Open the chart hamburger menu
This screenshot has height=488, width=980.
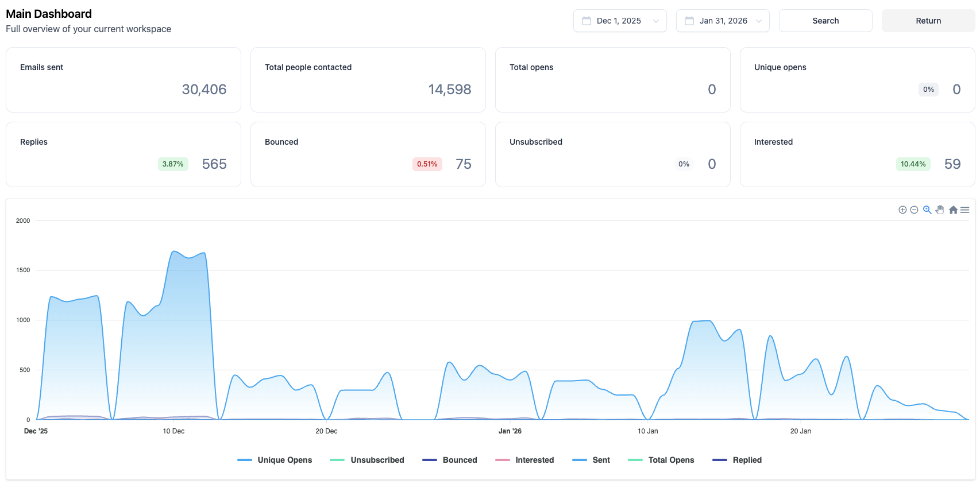click(965, 210)
